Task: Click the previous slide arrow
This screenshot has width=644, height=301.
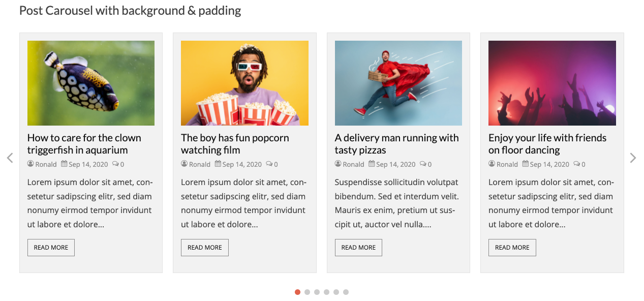Action: 10,158
